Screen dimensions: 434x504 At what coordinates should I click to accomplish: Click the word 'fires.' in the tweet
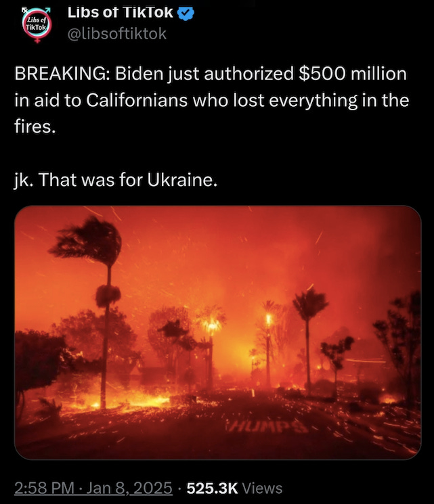(x=35, y=127)
